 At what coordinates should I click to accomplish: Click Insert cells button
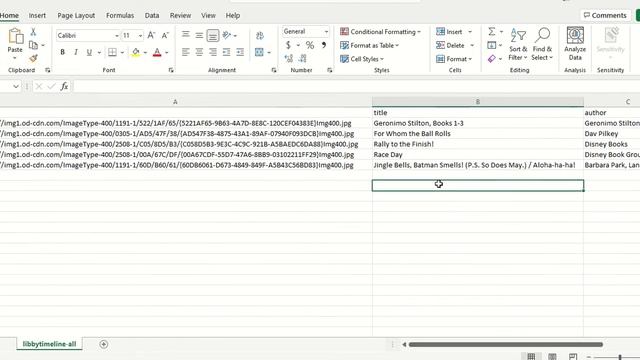(449, 31)
